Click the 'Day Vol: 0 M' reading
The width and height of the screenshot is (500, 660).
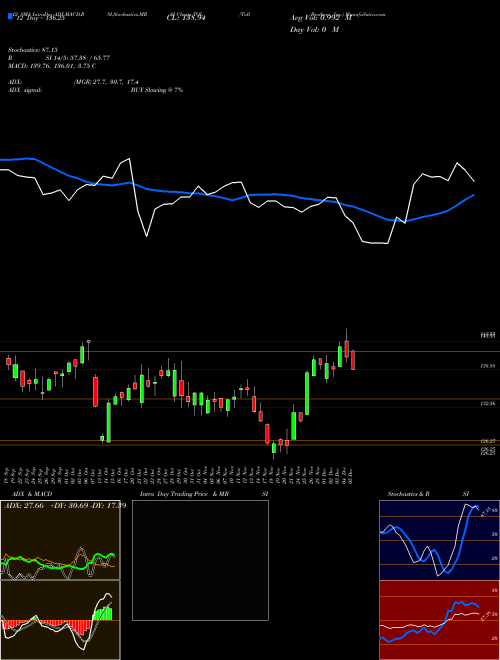(314, 30)
